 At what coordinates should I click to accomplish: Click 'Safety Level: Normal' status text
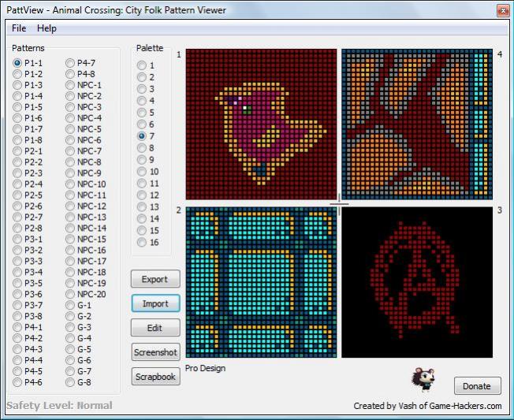pos(59,406)
